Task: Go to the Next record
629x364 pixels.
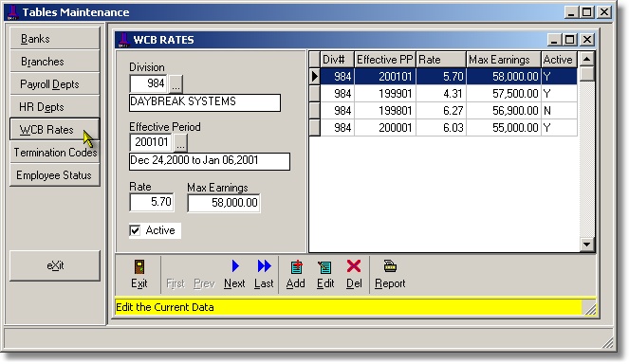Action: point(234,275)
